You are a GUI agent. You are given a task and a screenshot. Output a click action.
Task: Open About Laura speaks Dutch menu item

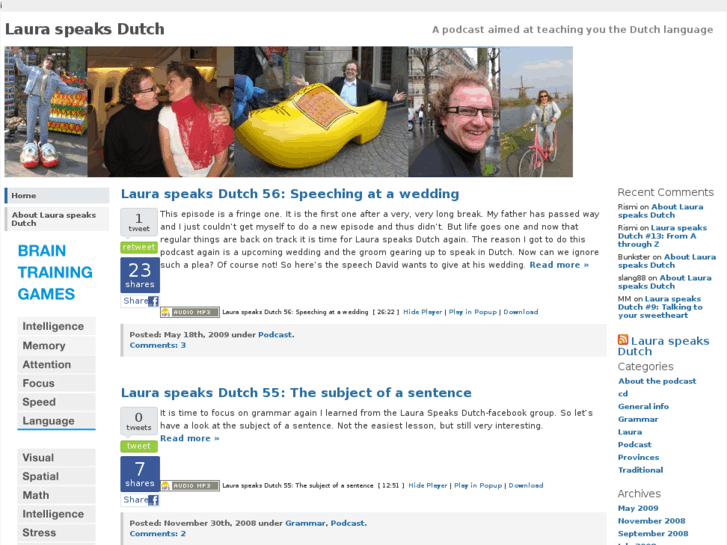point(57,219)
